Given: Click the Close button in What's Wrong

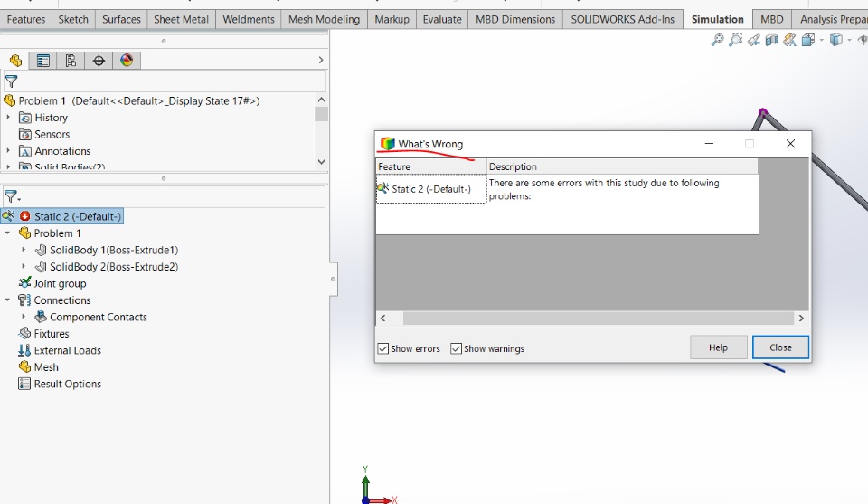Looking at the screenshot, I should [780, 347].
